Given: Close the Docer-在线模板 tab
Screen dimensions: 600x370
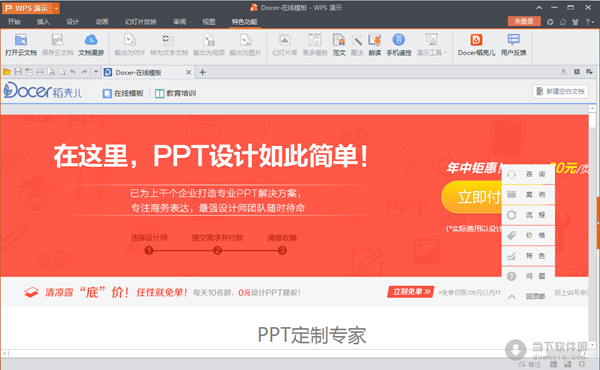Looking at the screenshot, I should pyautogui.click(x=189, y=72).
